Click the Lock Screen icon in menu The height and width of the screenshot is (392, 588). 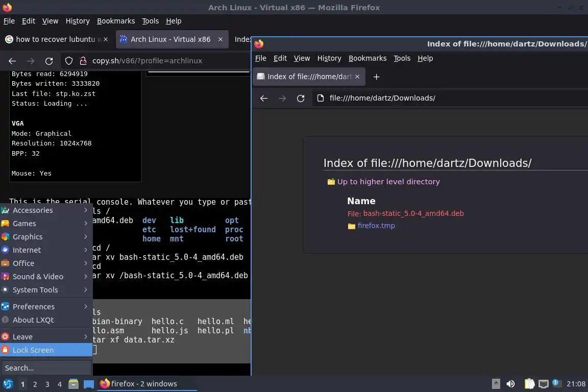(5, 350)
